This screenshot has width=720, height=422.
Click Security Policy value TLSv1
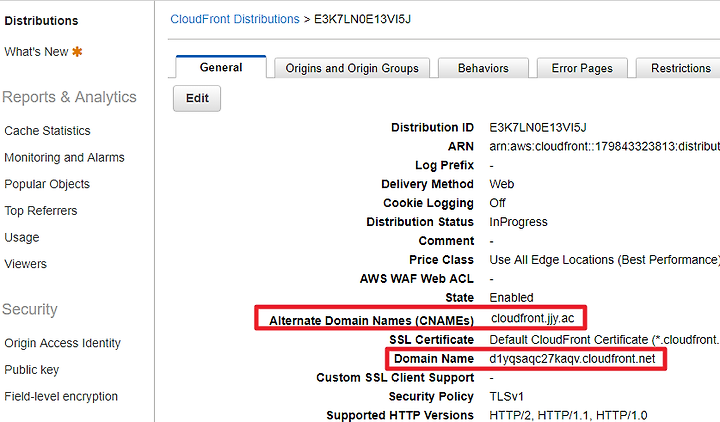pos(506,396)
